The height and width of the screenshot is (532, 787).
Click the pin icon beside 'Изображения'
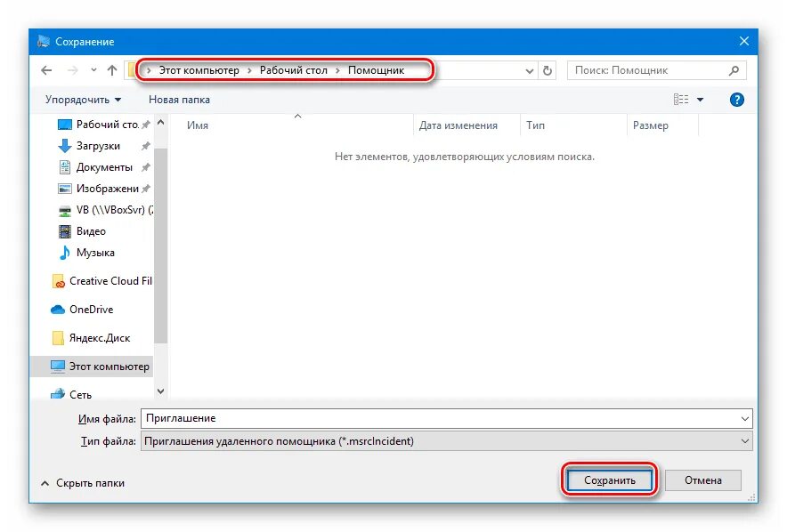pyautogui.click(x=145, y=189)
